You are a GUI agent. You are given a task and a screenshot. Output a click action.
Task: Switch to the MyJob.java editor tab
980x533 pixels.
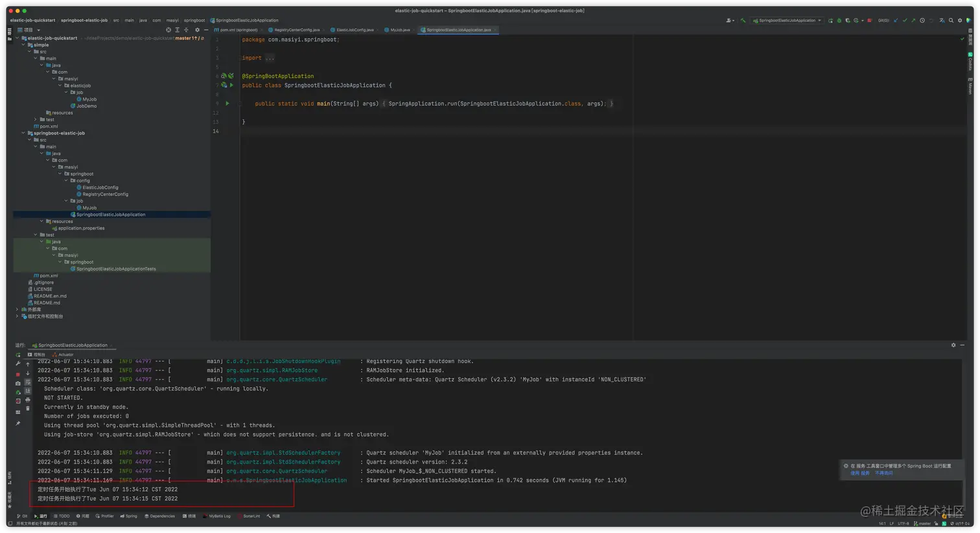[x=399, y=30]
